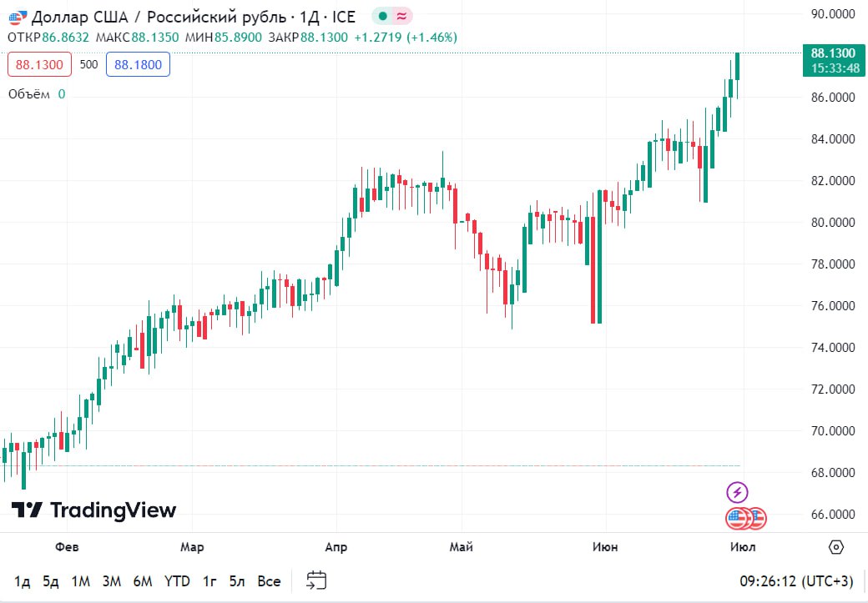
Task: Click the US flag event marker
Action: pos(736,519)
